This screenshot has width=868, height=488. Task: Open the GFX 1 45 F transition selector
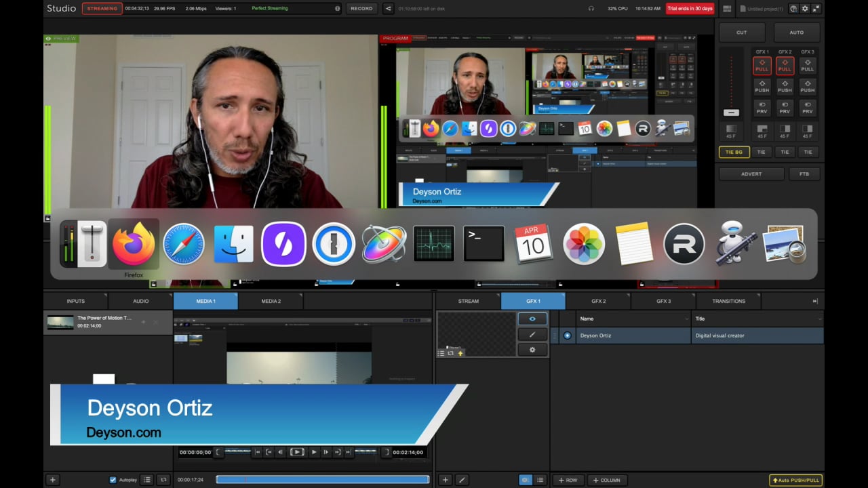(762, 131)
